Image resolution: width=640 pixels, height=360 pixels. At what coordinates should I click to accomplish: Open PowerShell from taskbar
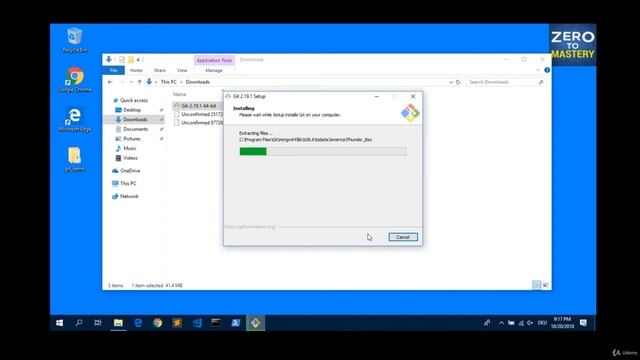[x=236, y=323]
